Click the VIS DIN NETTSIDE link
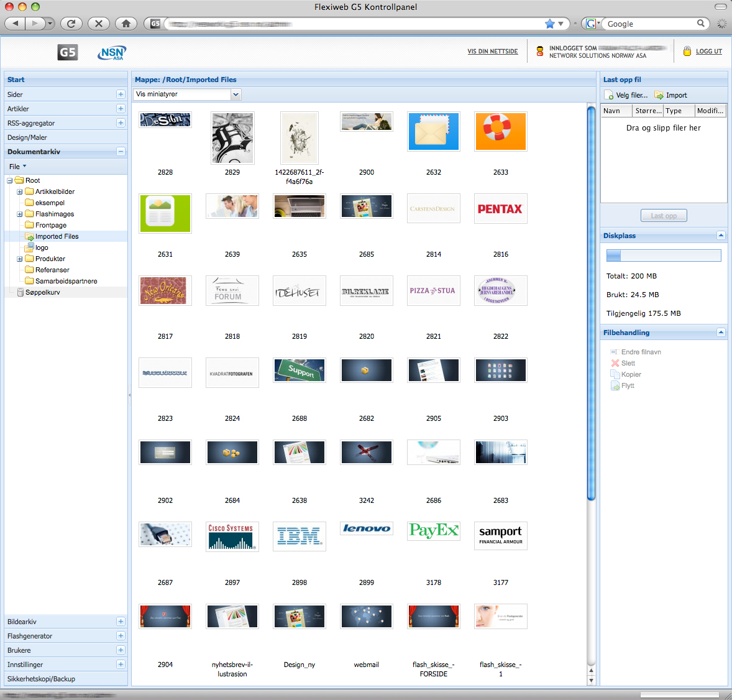This screenshot has width=732, height=700. (492, 52)
